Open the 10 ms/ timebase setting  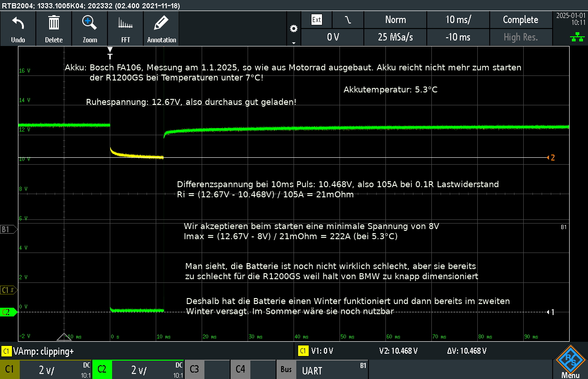tap(458, 20)
